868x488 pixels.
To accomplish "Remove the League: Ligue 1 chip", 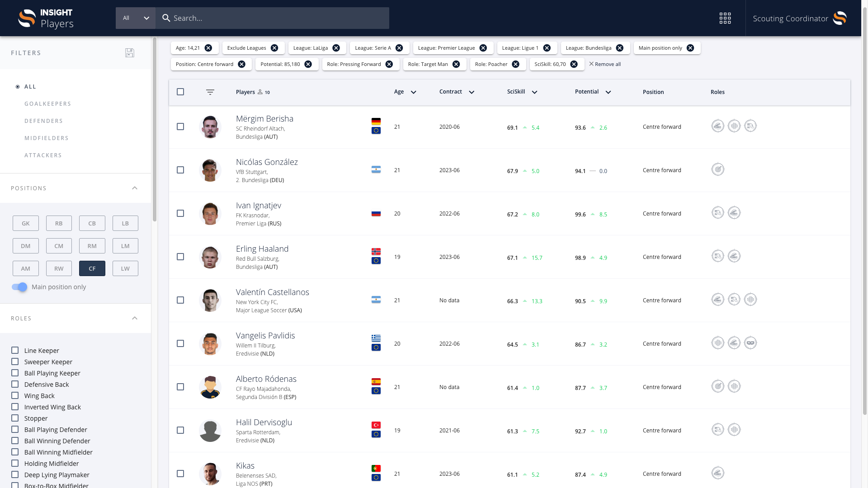I will [547, 48].
